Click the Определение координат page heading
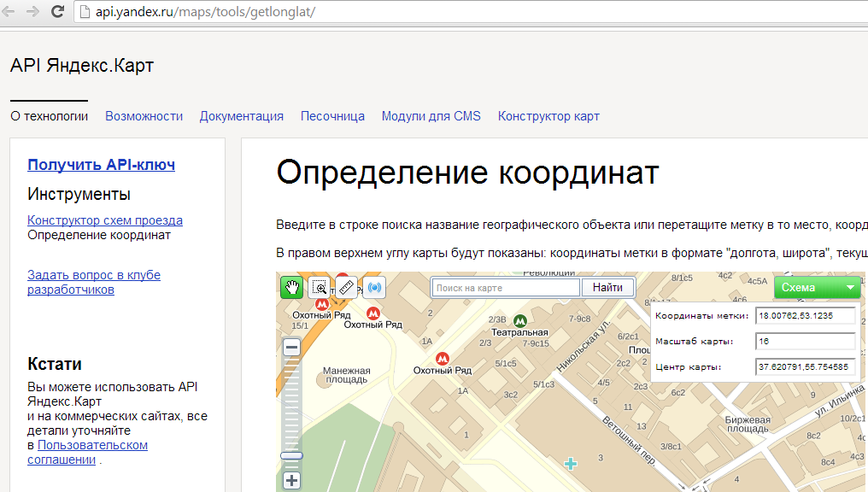 point(467,173)
